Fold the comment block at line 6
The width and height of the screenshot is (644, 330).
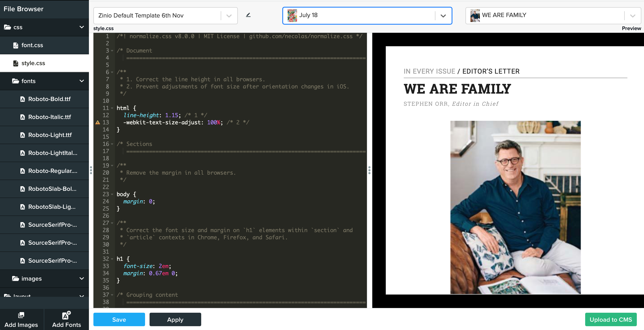(112, 72)
